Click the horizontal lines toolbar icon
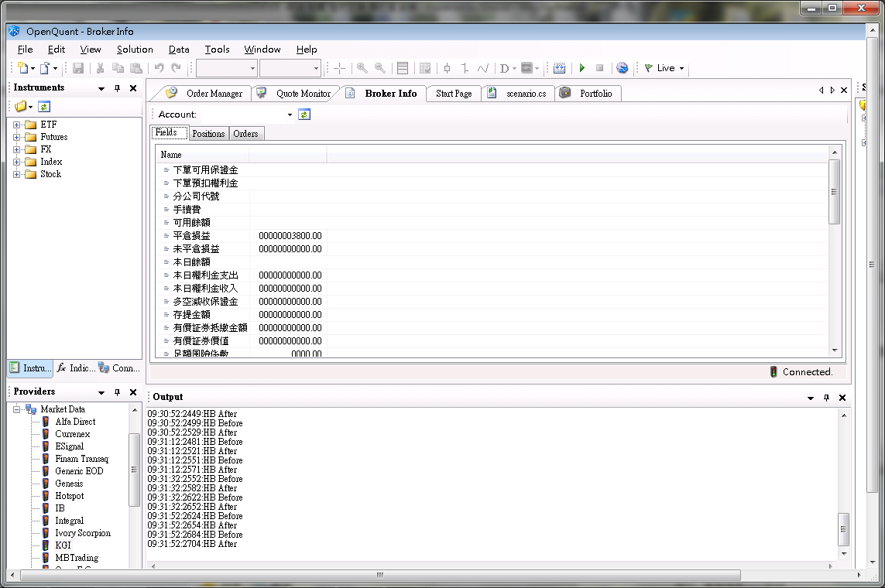This screenshot has width=885, height=588. coord(403,68)
